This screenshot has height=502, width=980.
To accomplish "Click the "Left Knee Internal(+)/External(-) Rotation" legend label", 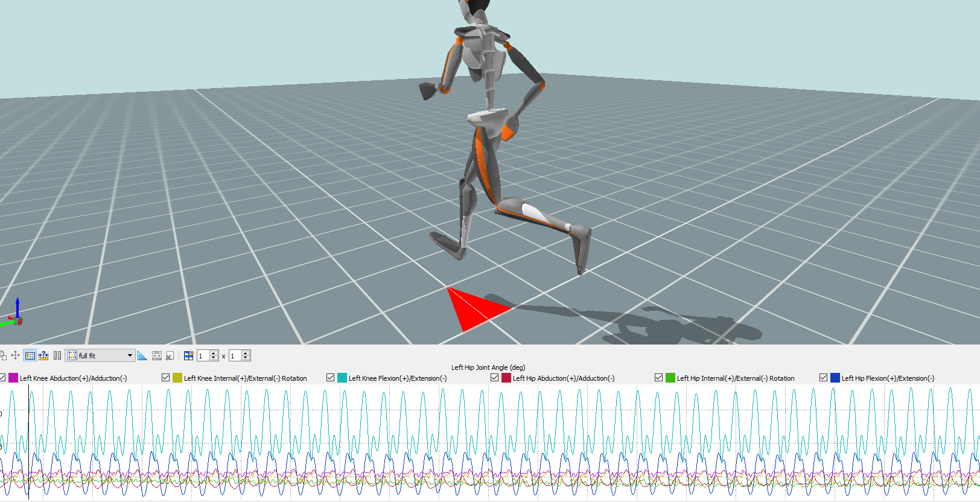I will [x=246, y=378].
